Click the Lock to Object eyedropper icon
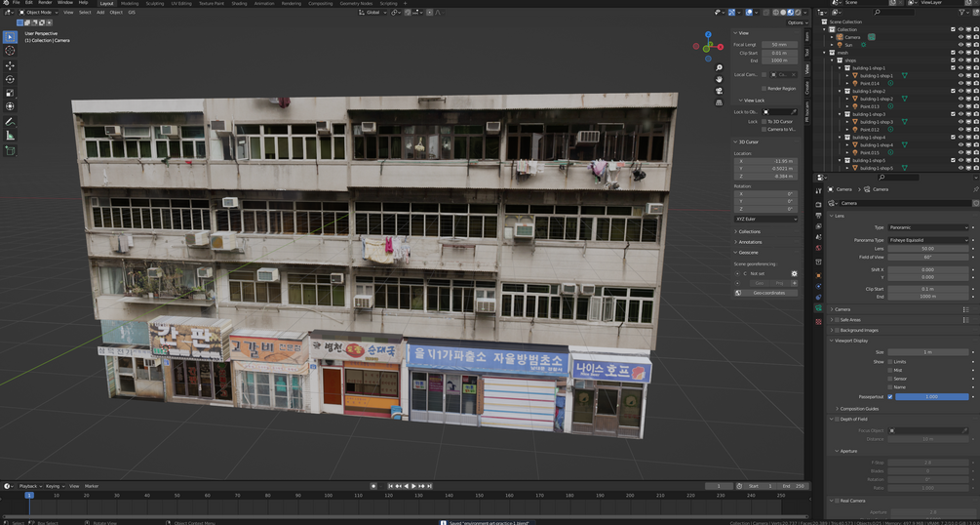 coord(794,111)
